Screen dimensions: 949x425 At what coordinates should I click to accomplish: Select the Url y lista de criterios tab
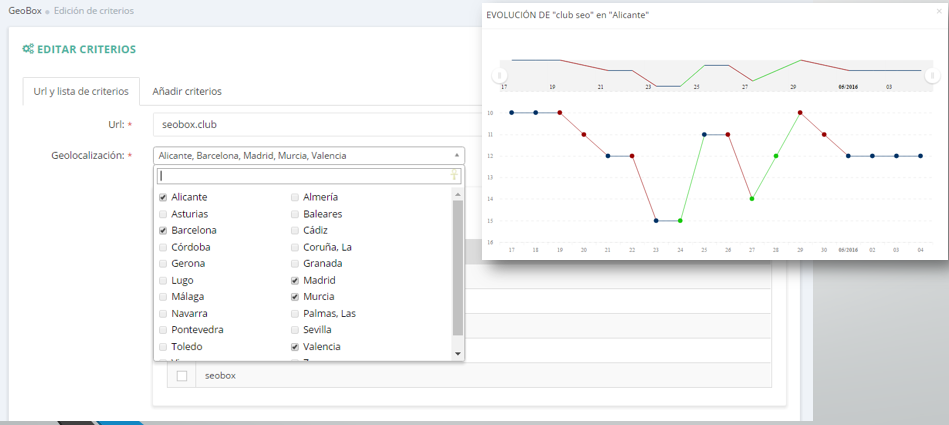coord(81,91)
